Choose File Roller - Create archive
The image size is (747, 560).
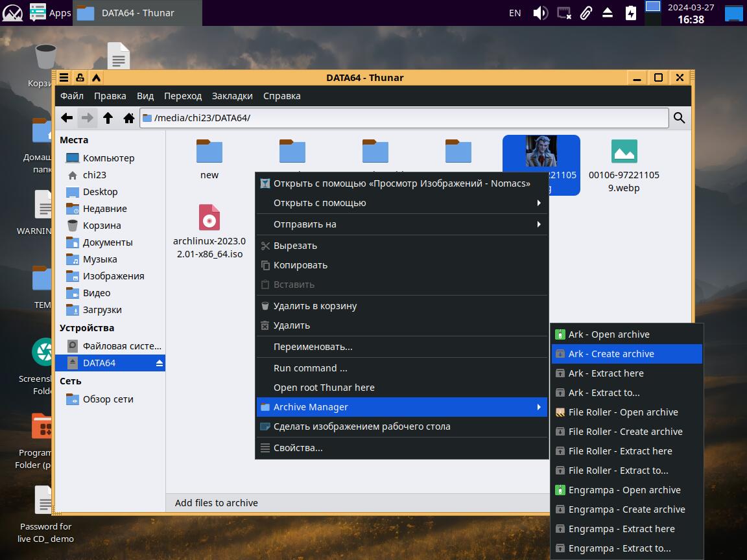click(x=626, y=432)
